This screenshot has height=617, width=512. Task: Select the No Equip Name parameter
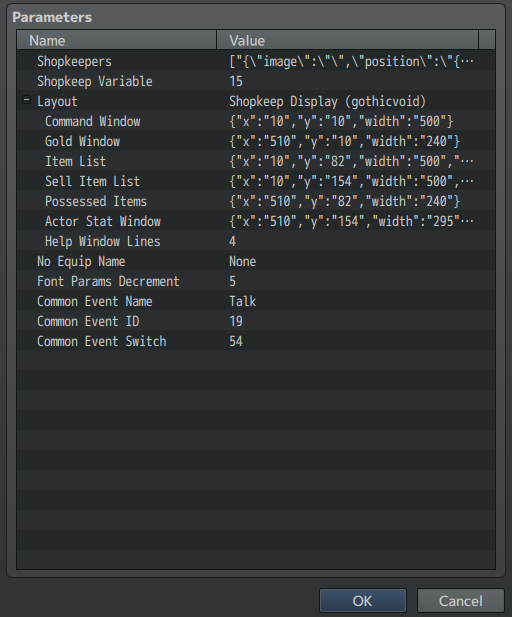[x=81, y=261]
